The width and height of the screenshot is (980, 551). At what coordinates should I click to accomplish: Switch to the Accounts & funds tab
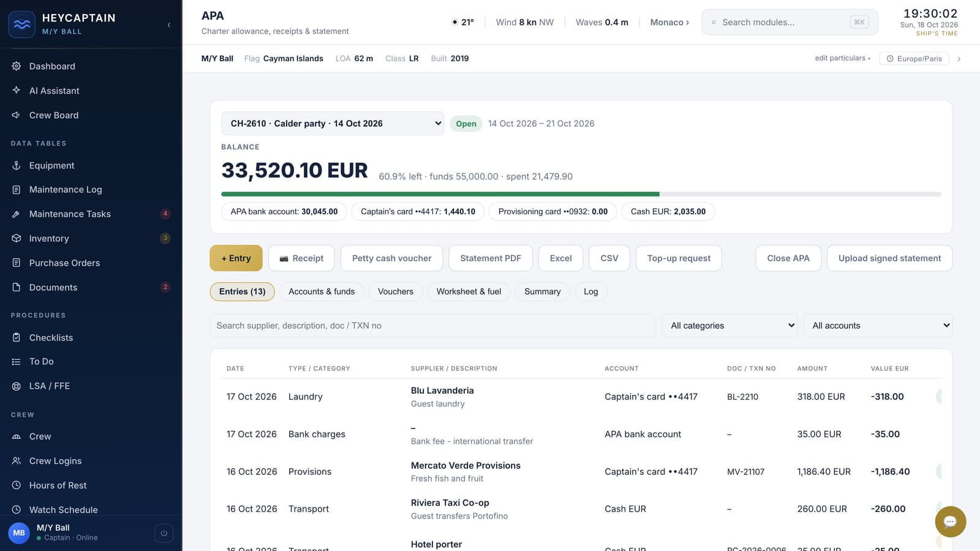[x=322, y=291]
